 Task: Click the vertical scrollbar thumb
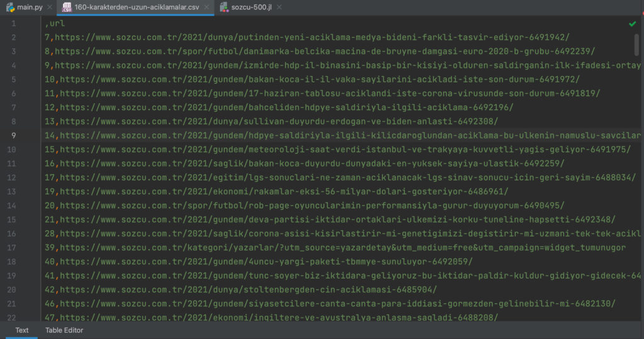(636, 45)
